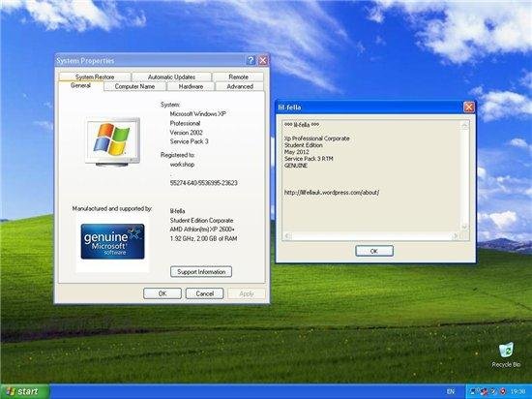Click 'Student Edition Corporate' in System Properties
Screen dimensions: 532x399
click(x=201, y=221)
